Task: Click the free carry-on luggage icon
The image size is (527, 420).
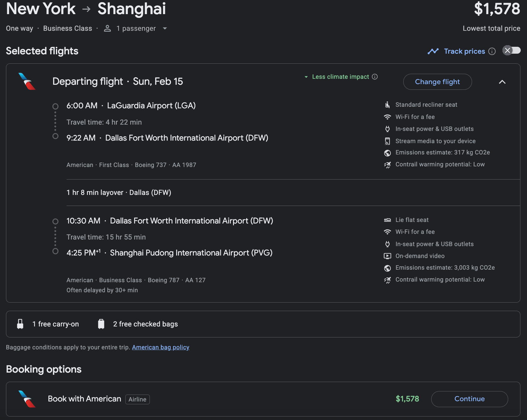Action: (20, 324)
